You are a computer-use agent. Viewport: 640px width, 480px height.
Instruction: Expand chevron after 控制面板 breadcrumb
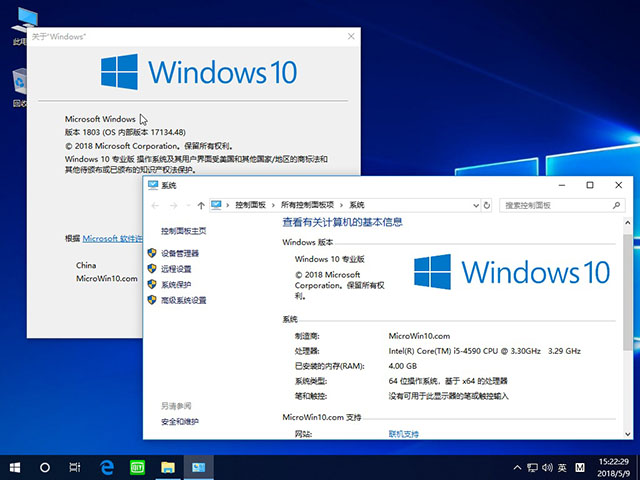(x=273, y=205)
